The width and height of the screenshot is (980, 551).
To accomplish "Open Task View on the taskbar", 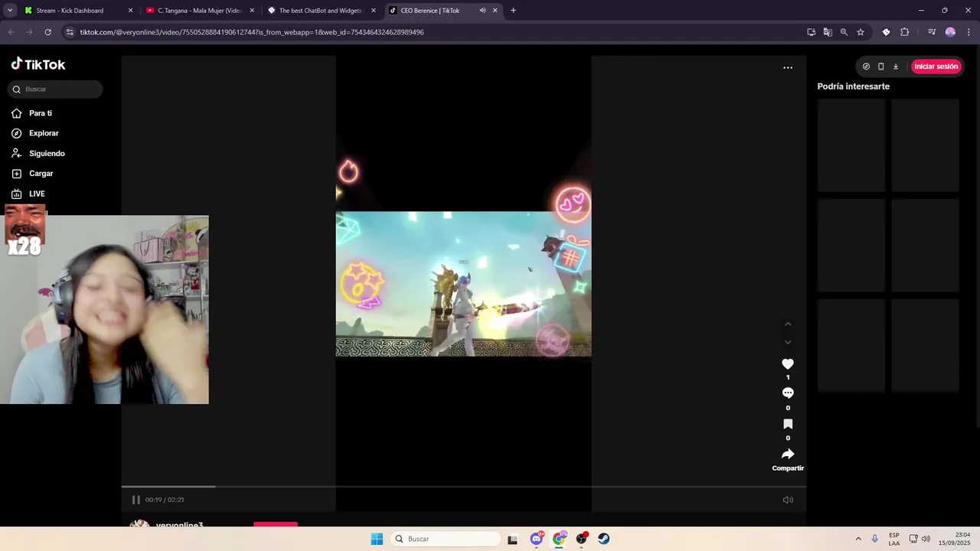I will coord(513,539).
